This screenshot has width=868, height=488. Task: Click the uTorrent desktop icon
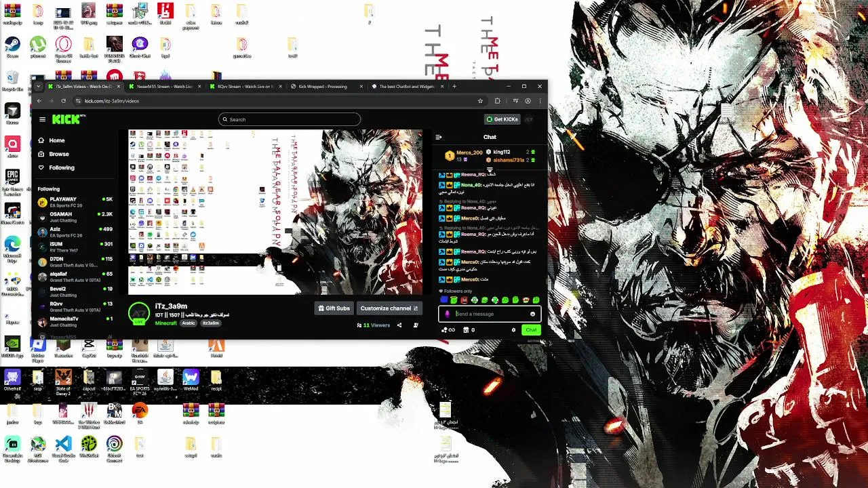pyautogui.click(x=38, y=47)
